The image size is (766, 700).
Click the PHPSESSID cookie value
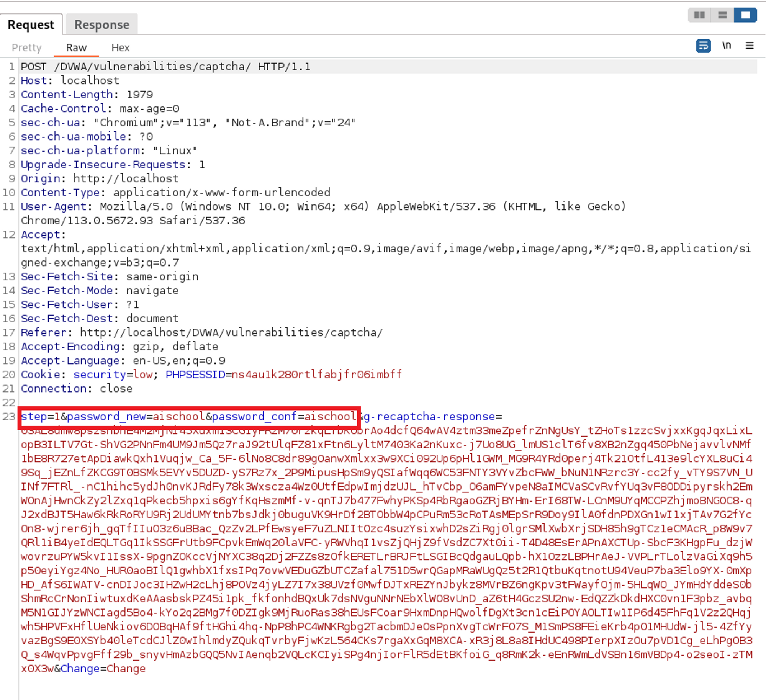316,374
